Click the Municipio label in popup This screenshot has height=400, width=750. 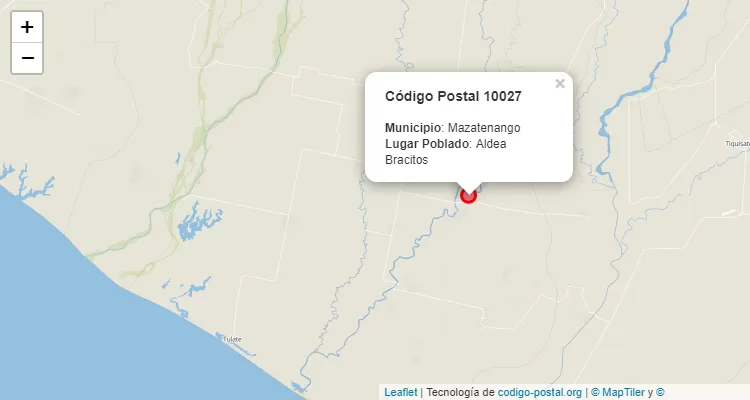tap(413, 128)
